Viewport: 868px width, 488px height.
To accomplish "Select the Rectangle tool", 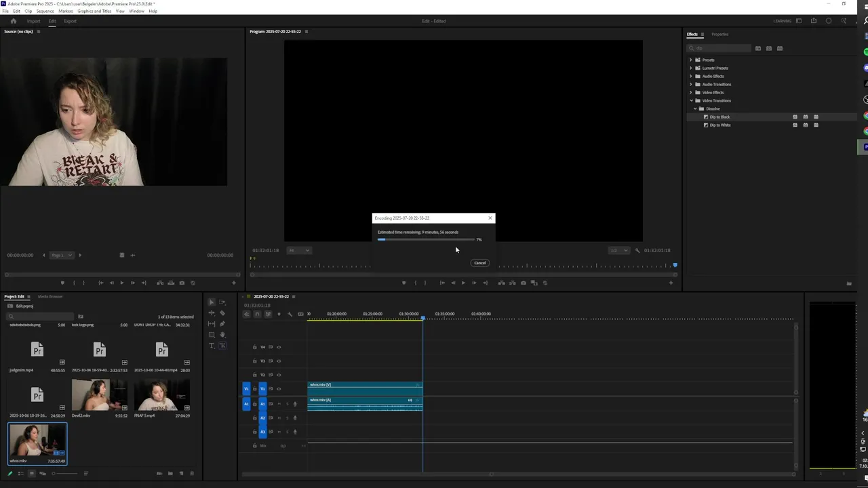I will [212, 335].
